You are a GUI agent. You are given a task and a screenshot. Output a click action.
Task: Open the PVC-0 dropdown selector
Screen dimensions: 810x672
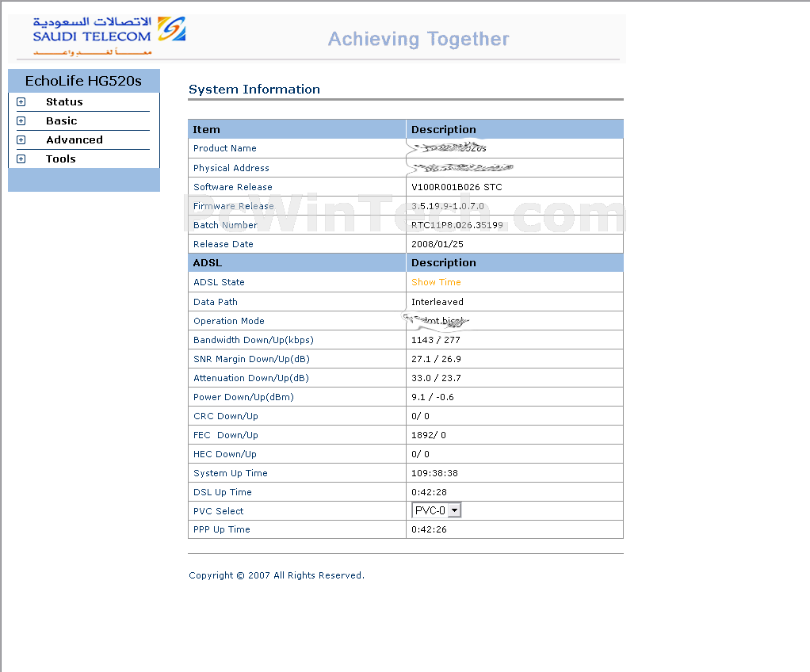click(x=436, y=510)
